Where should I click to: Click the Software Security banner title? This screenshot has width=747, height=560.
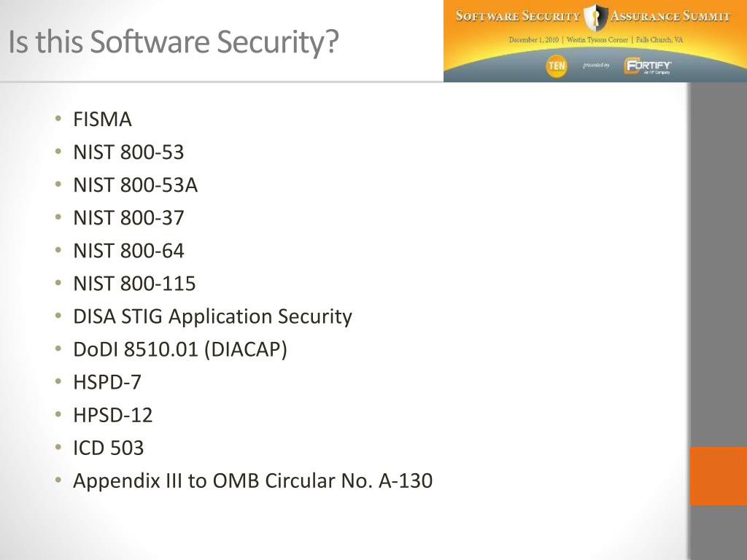(x=518, y=16)
